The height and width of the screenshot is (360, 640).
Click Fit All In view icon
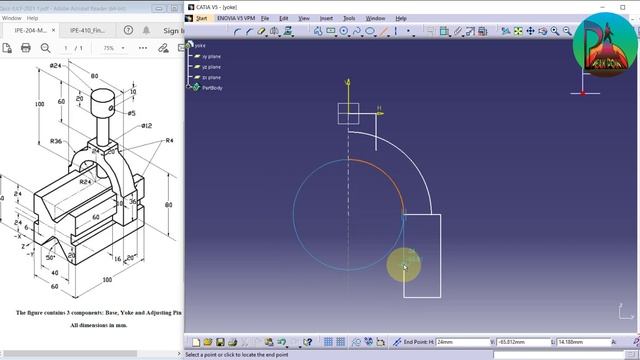coord(518,31)
